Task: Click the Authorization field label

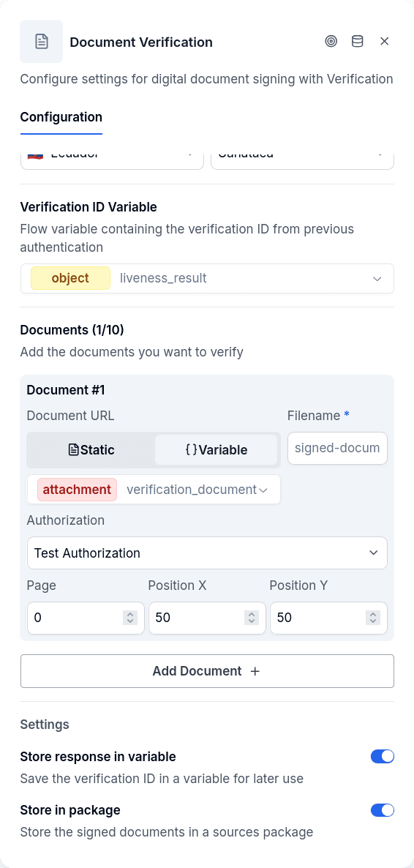Action: pyautogui.click(x=66, y=520)
